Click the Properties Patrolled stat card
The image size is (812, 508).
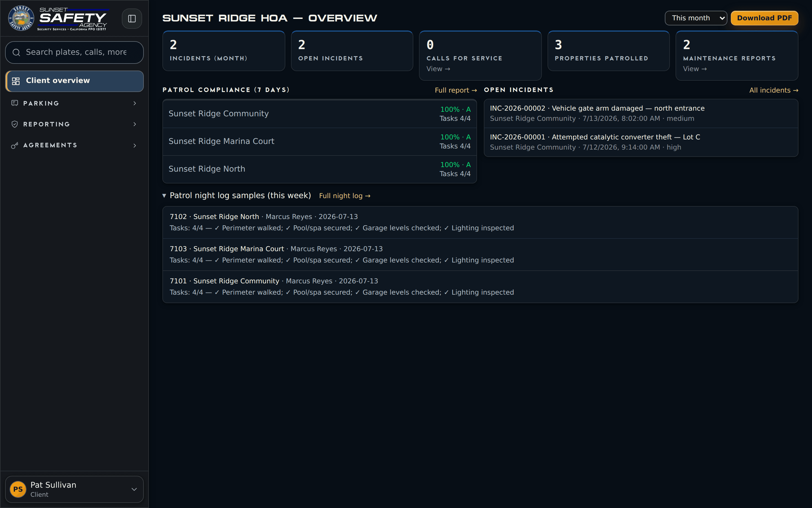[x=608, y=51]
